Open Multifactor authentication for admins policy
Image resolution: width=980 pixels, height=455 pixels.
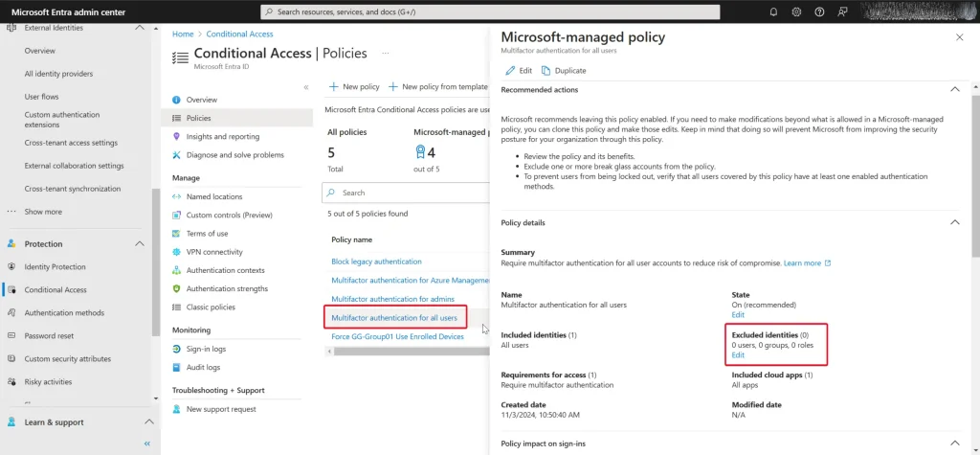[x=392, y=299]
